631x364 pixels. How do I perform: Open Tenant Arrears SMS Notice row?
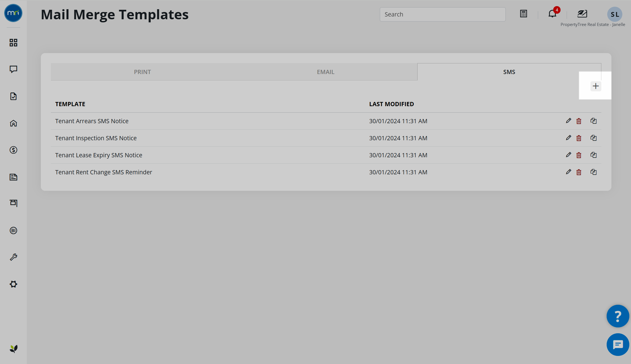point(326,121)
